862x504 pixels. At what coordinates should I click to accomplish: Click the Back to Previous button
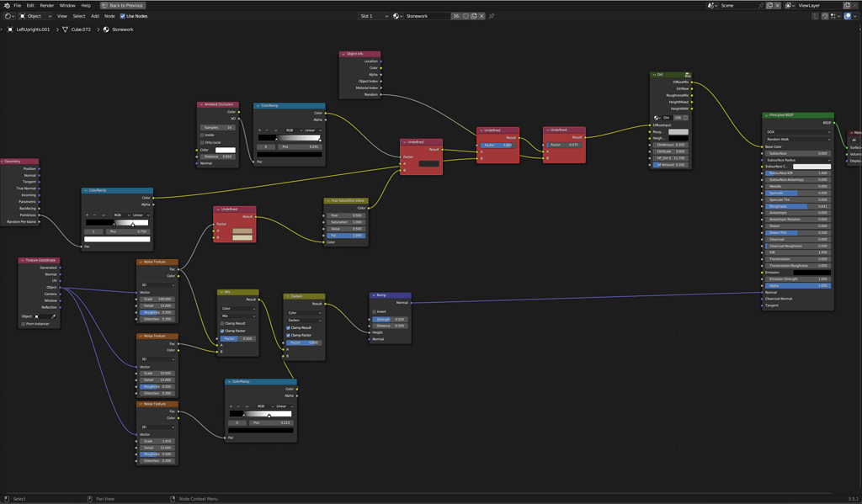tap(123, 5)
